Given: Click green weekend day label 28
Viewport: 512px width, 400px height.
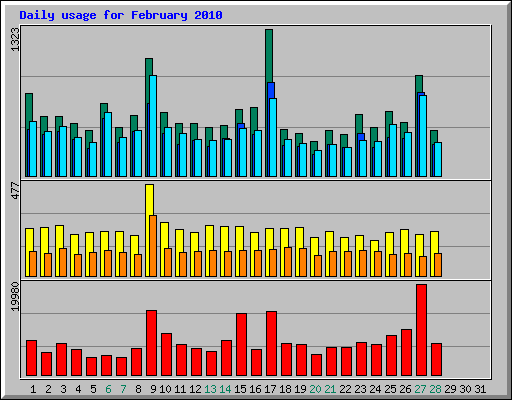Looking at the screenshot, I should [x=435, y=389].
